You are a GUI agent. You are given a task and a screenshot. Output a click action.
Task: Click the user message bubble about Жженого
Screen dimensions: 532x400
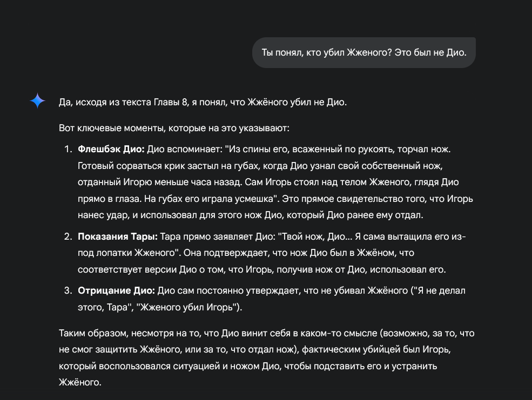pos(364,52)
